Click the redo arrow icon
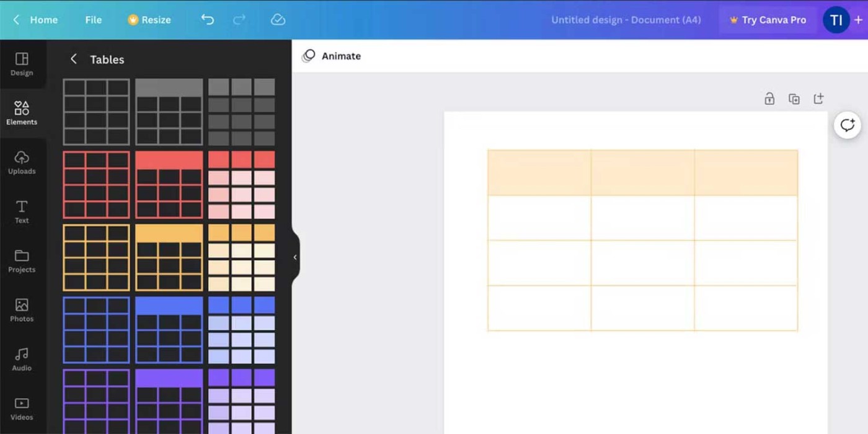Viewport: 868px width, 434px height. [x=239, y=20]
